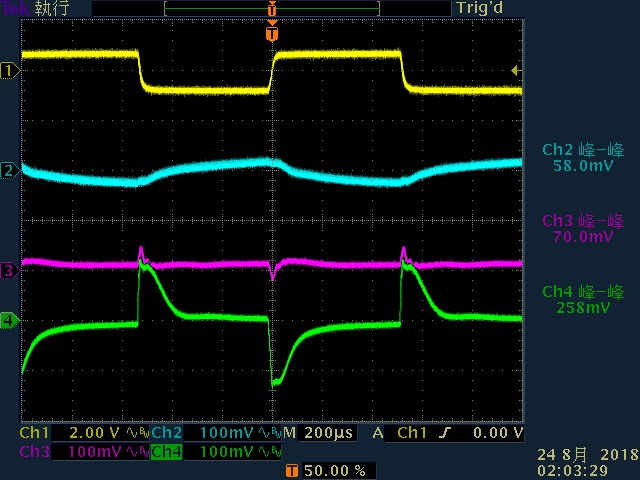The width and height of the screenshot is (640, 480).
Task: Click the orange T icon beside 50.00 %
Action: click(291, 471)
